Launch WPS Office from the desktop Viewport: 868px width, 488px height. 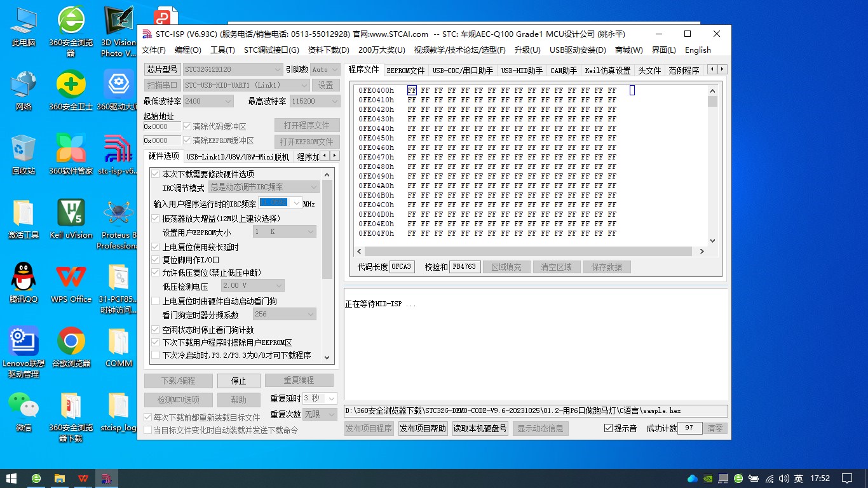(71, 283)
